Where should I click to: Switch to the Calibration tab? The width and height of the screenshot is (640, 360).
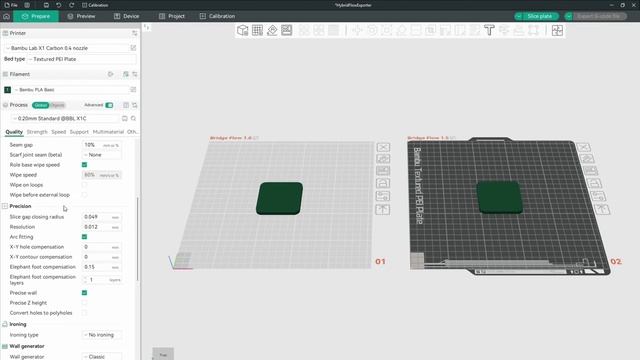tap(217, 16)
